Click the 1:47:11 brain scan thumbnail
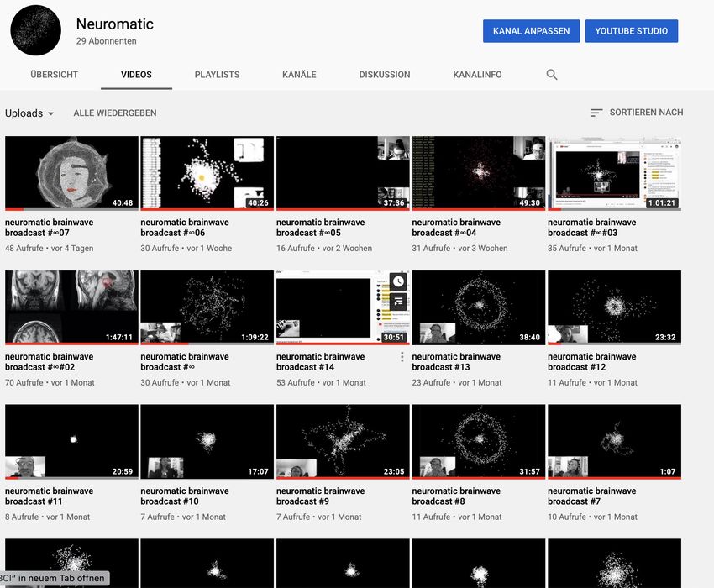Screen dimensions: 714x588 (x=71, y=307)
